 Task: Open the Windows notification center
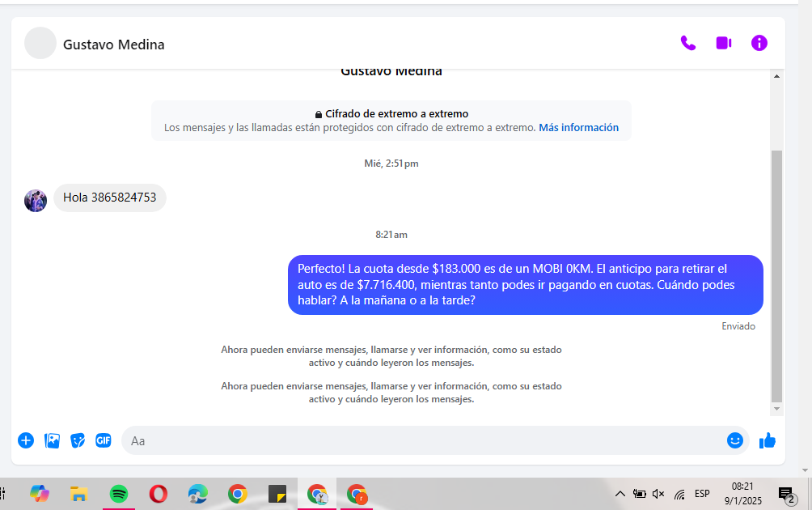click(x=785, y=494)
